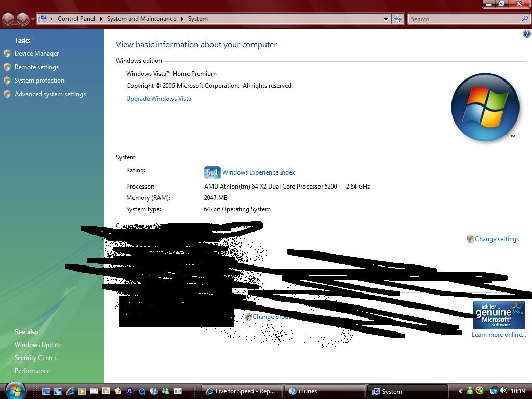Click the Back navigation button

(8, 19)
